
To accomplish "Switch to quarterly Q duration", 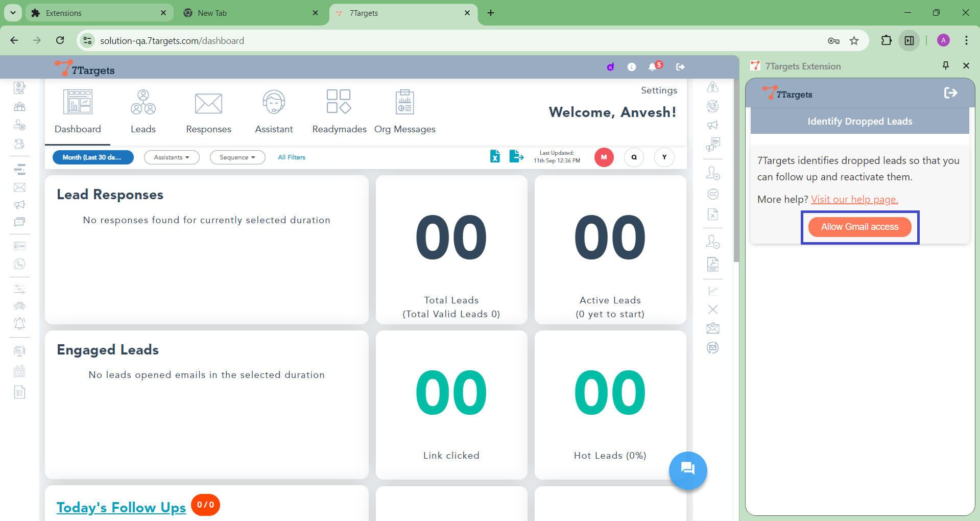I will (634, 157).
